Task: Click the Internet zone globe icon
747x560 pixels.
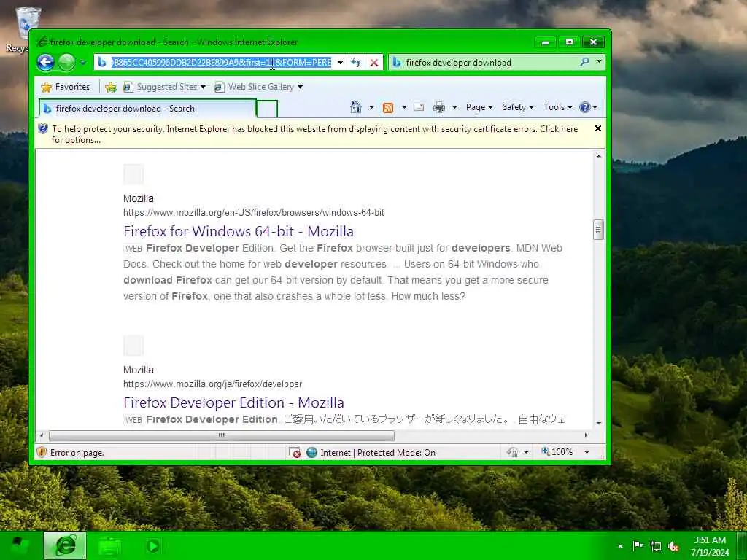Action: [x=312, y=452]
